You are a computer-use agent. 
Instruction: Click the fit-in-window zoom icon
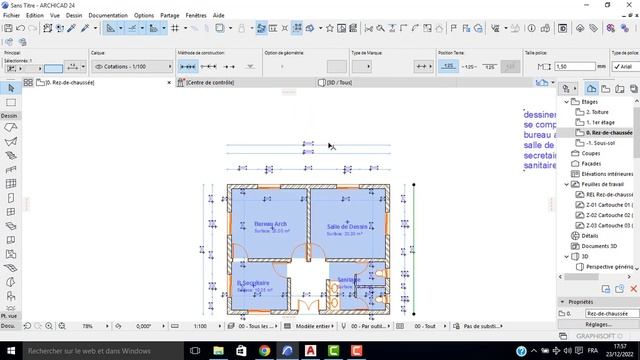pyautogui.click(x=62, y=326)
